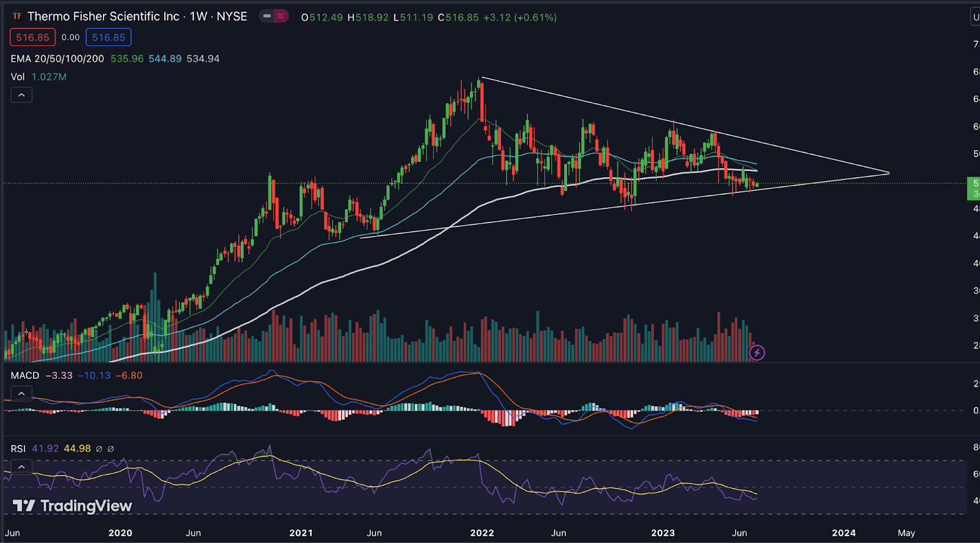Click the yellow RSI value 44.98
980x543 pixels.
pyautogui.click(x=77, y=449)
